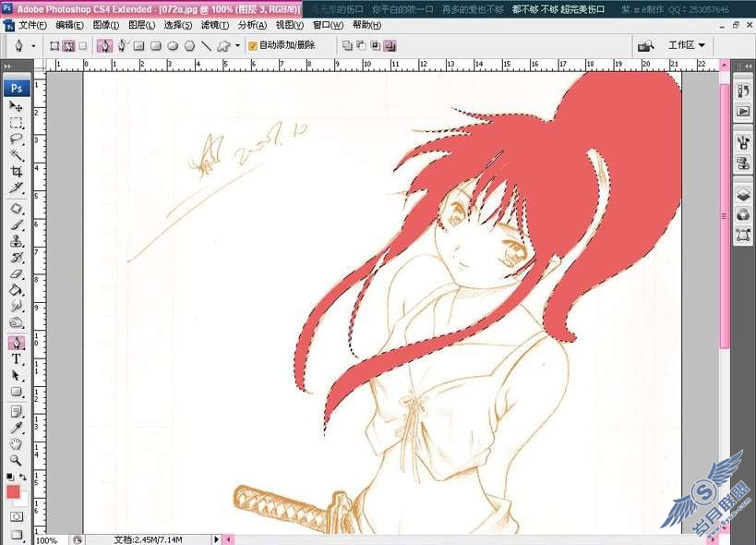Viewport: 756px width, 545px height.
Task: Toggle the 自动添加/删除 checkbox
Action: 253,46
